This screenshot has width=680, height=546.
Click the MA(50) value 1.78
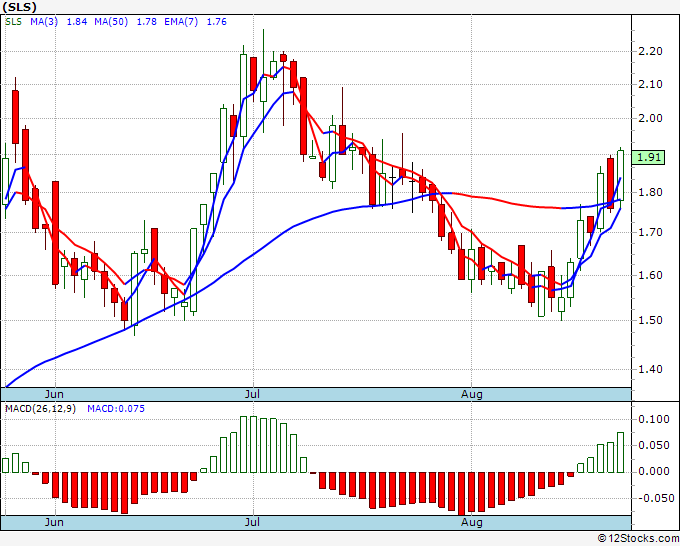pyautogui.click(x=147, y=22)
